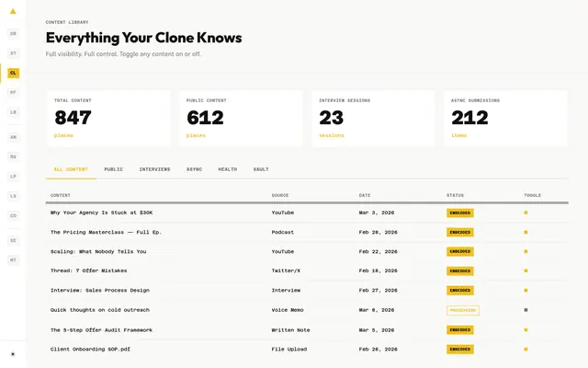The image size is (588, 368).
Task: Click the yellow triangle logo icon
Action: coord(13,11)
